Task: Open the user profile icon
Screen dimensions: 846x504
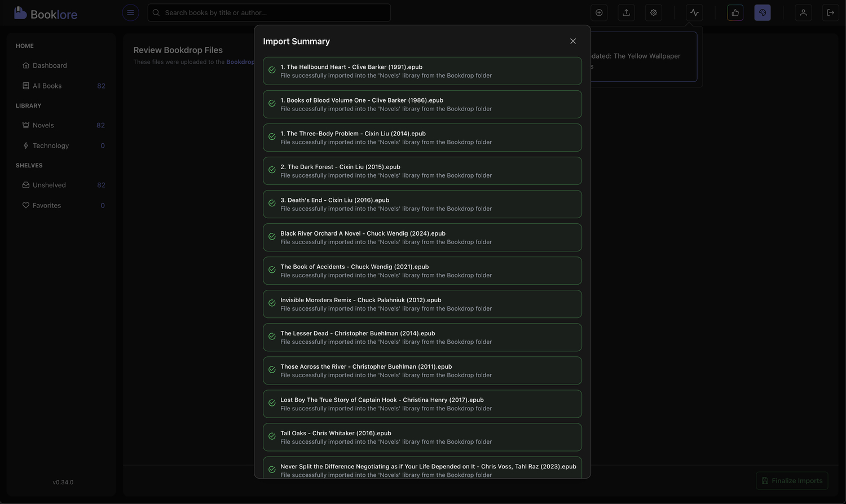Action: [803, 12]
